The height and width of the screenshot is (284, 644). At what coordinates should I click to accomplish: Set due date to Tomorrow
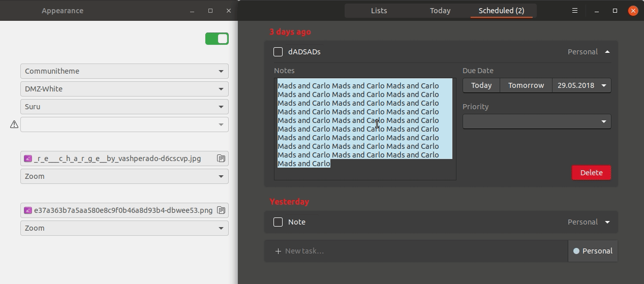(526, 85)
